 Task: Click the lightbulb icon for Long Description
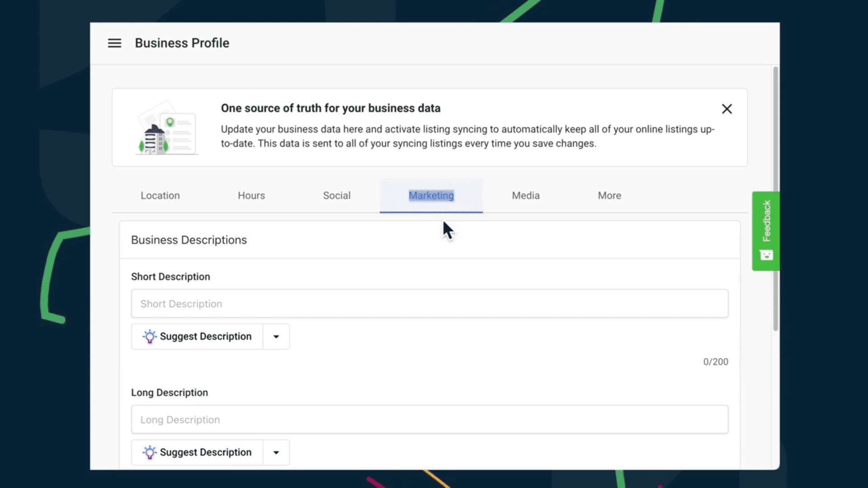tap(150, 452)
